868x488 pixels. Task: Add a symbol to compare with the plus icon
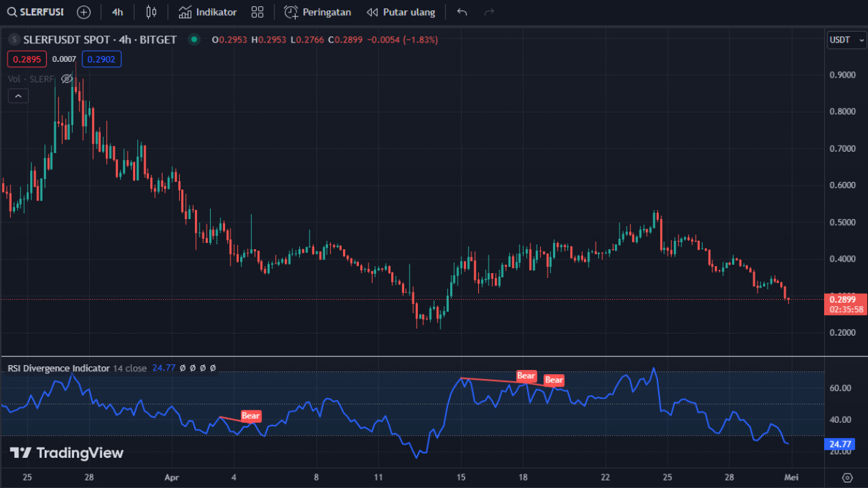(x=84, y=12)
